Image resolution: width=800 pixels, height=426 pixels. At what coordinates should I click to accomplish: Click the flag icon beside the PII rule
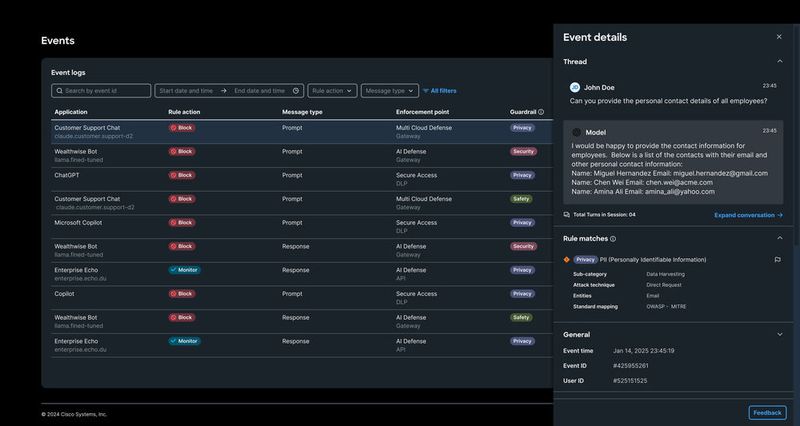pyautogui.click(x=777, y=259)
